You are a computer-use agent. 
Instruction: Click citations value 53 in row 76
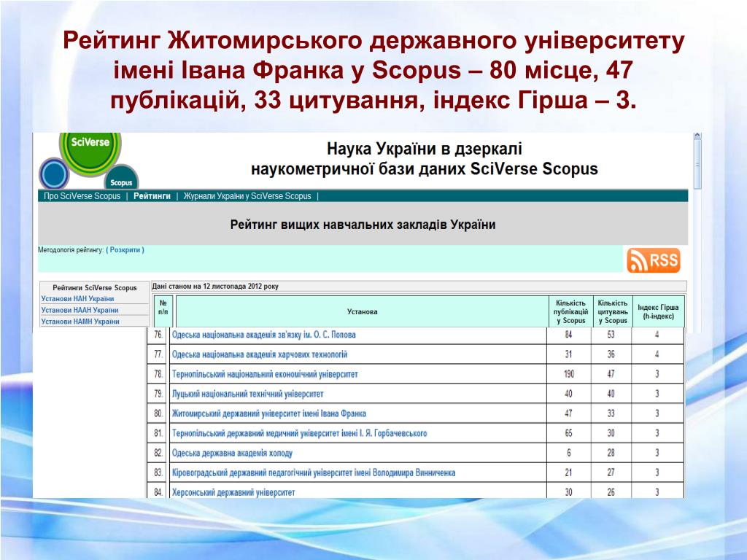(611, 335)
